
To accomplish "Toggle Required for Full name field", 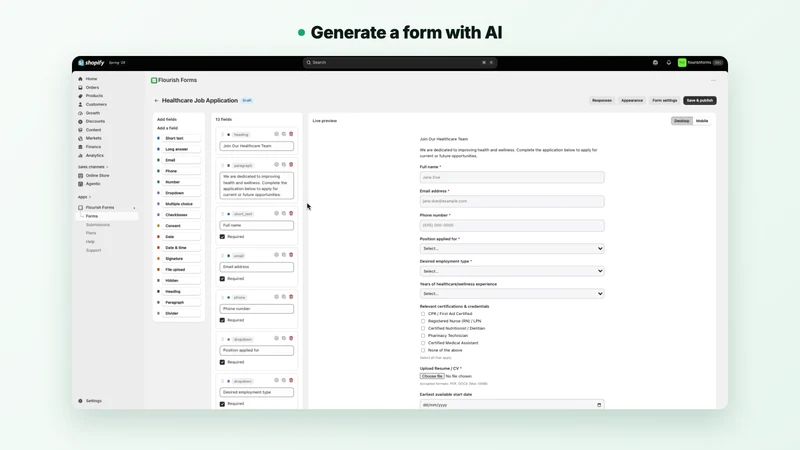I will [222, 237].
